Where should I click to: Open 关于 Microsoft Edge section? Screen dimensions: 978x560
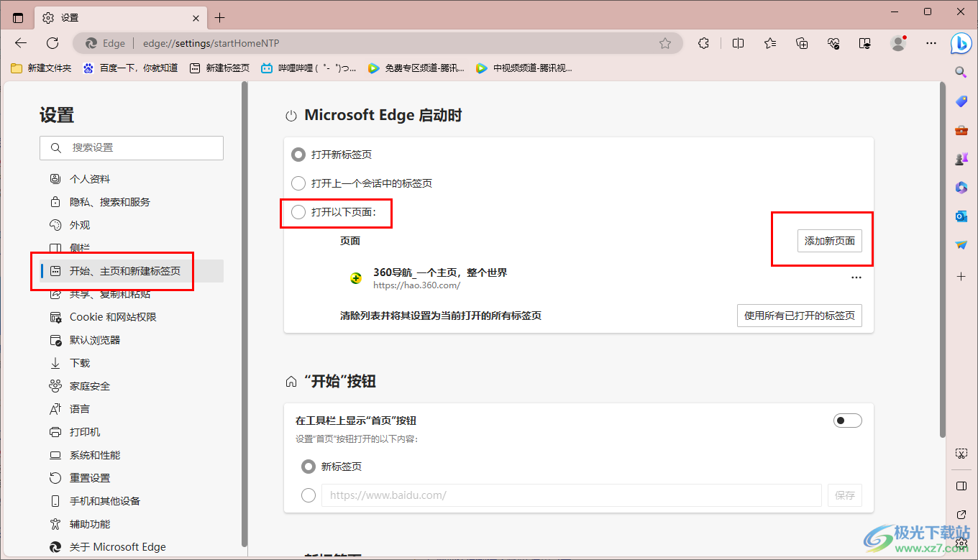tap(132, 547)
